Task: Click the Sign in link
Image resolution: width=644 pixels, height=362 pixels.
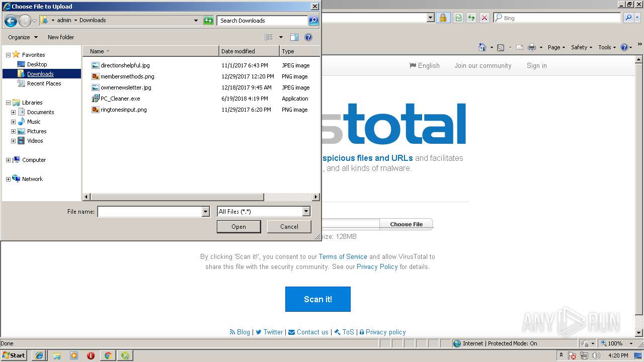Action: coord(537,66)
